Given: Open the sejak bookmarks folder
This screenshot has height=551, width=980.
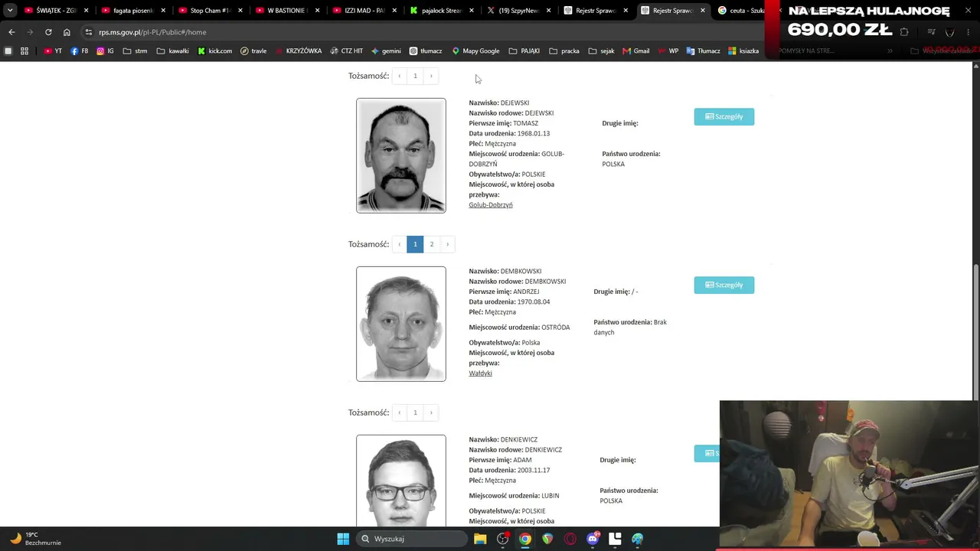Looking at the screenshot, I should tap(601, 51).
